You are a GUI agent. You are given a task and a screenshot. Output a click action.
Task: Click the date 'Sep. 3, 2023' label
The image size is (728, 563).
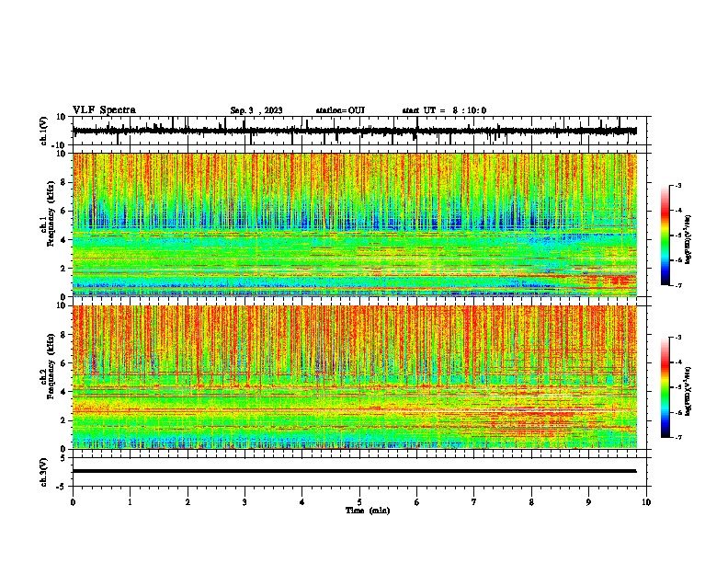256,110
